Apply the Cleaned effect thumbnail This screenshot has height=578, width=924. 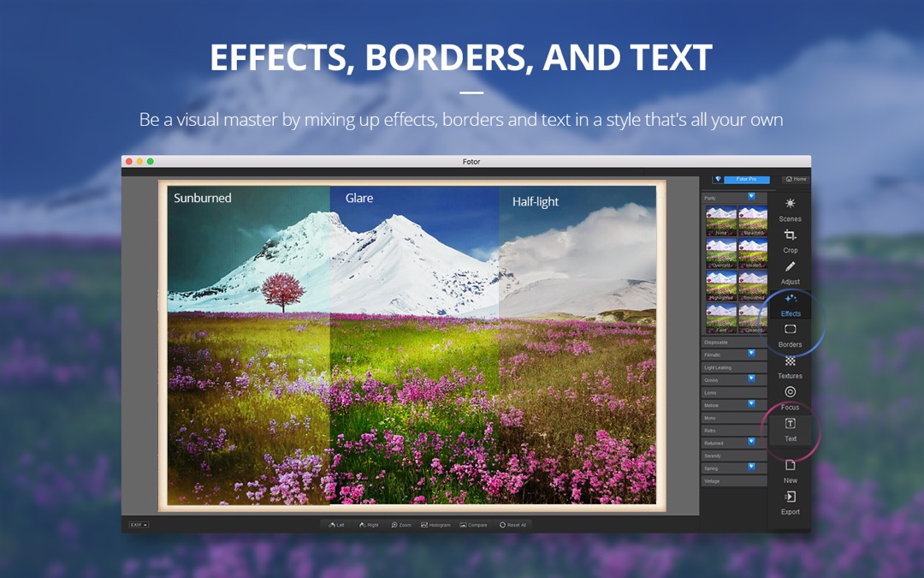753,319
